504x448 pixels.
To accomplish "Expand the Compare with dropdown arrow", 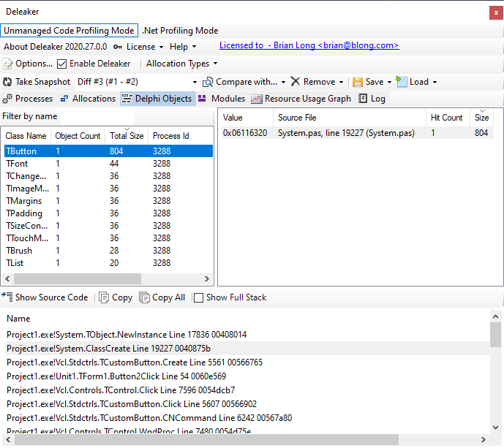I will click(x=284, y=82).
